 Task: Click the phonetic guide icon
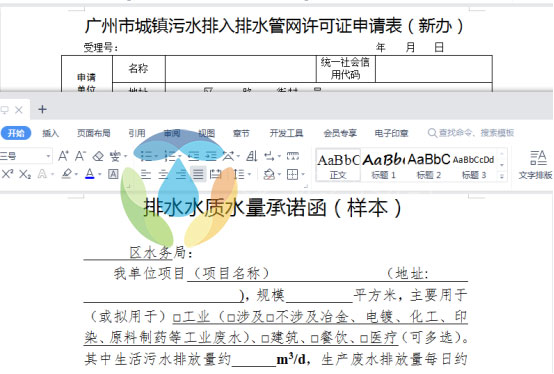114,156
